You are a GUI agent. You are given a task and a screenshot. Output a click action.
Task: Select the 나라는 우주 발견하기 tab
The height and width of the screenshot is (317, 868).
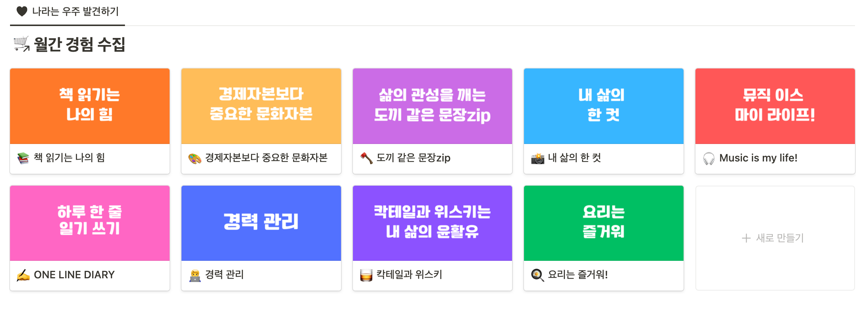tap(68, 12)
